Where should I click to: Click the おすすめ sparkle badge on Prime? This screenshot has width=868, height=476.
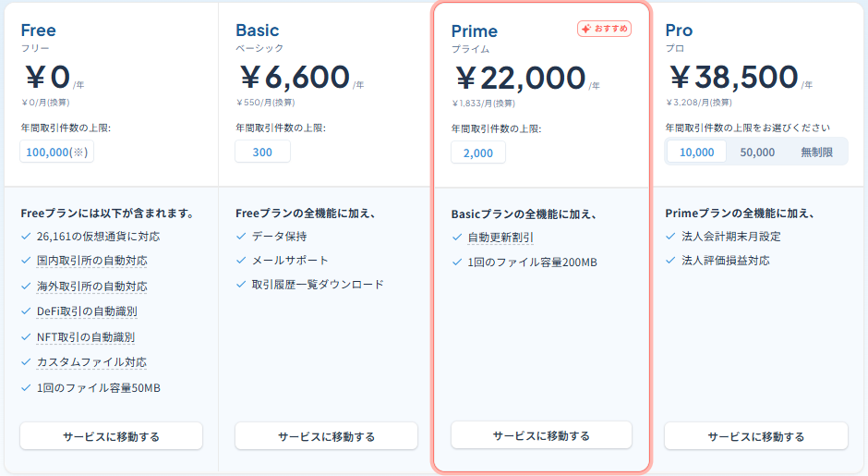(x=604, y=29)
